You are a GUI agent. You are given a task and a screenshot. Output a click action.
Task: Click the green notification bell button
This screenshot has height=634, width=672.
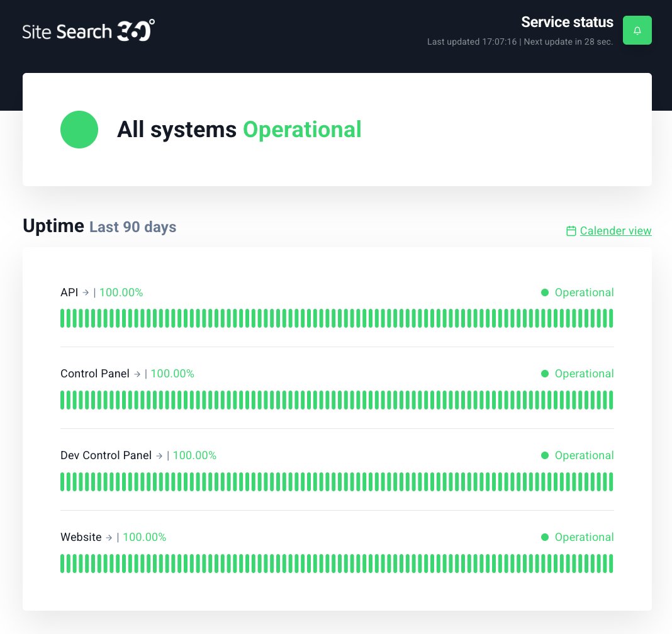[637, 30]
